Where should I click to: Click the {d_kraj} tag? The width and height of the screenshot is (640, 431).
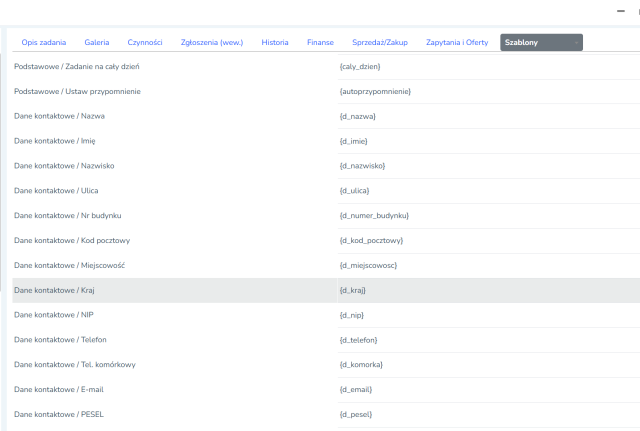(x=353, y=290)
